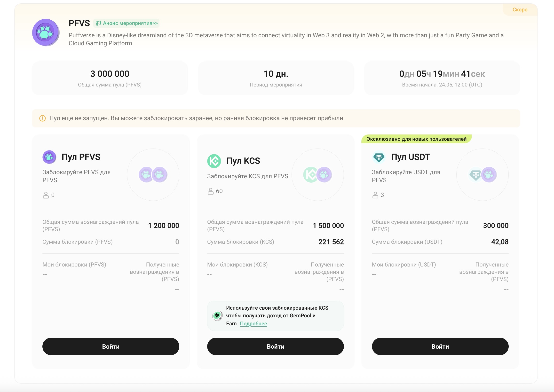Screen dimensions: 554x392
Task: Click the Заблокируйте PFVS для PFVS description
Action: tap(76, 176)
